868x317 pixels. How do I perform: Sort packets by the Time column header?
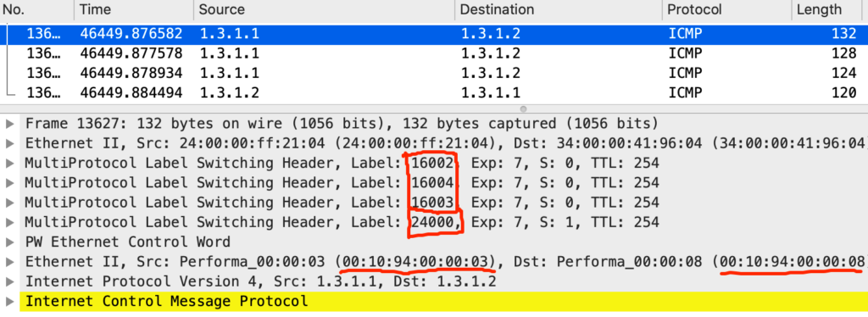[x=133, y=9]
